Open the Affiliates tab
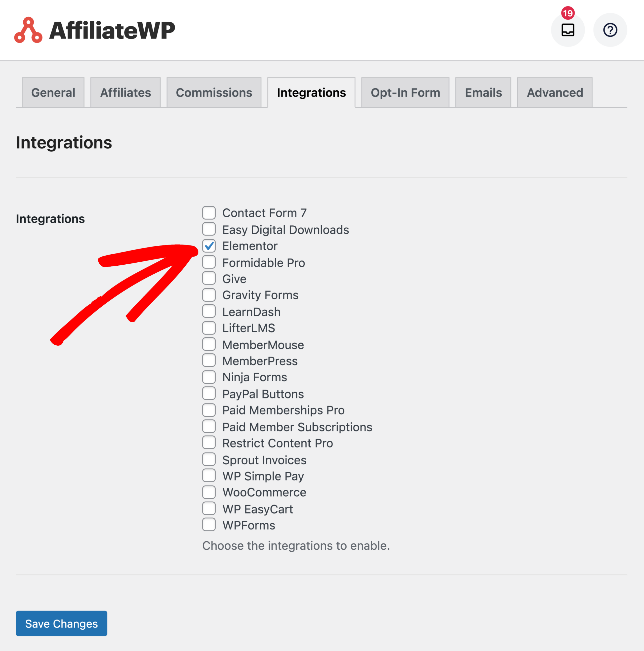This screenshot has width=644, height=651. [x=125, y=93]
